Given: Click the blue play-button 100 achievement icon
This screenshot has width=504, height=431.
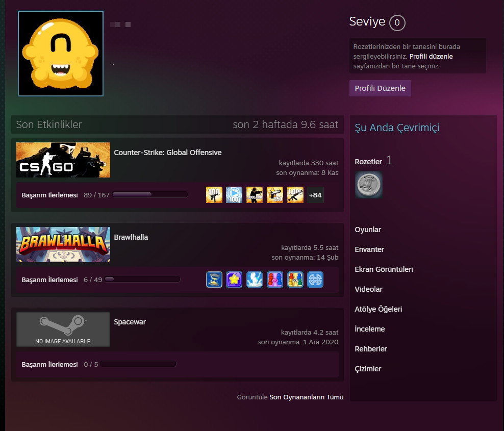Looking at the screenshot, I should (234, 195).
